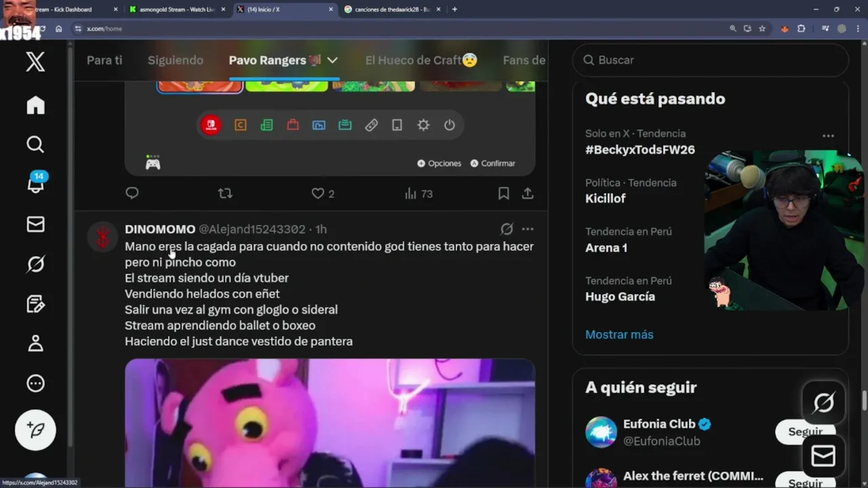Viewport: 868px width, 488px height.
Task: Open the Kicillof trend
Action: (606, 199)
